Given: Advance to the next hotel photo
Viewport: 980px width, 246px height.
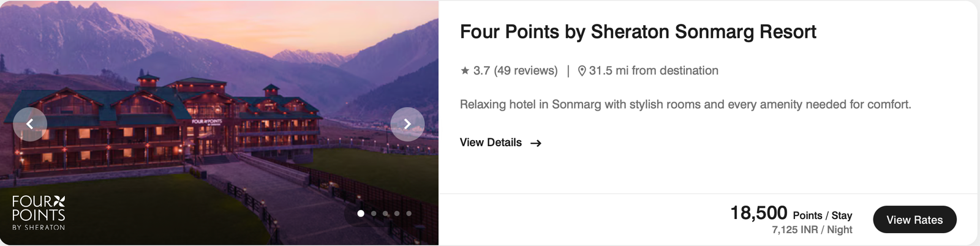Looking at the screenshot, I should [407, 124].
